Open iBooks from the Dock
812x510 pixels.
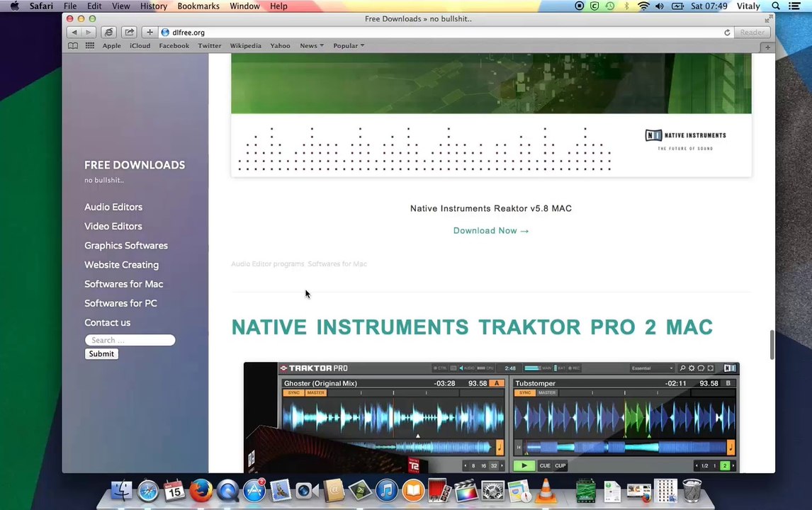click(413, 490)
